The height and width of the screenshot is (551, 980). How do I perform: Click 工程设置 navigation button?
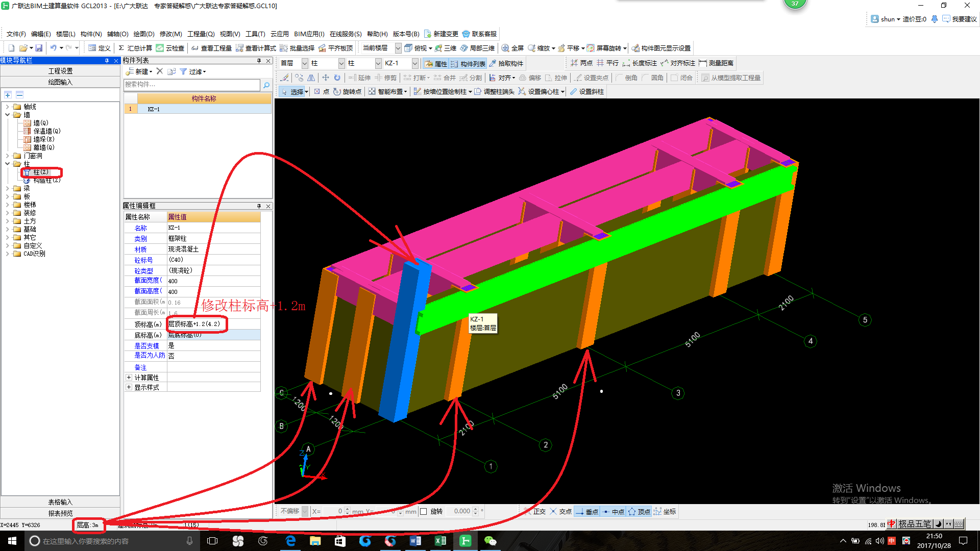pos(60,71)
